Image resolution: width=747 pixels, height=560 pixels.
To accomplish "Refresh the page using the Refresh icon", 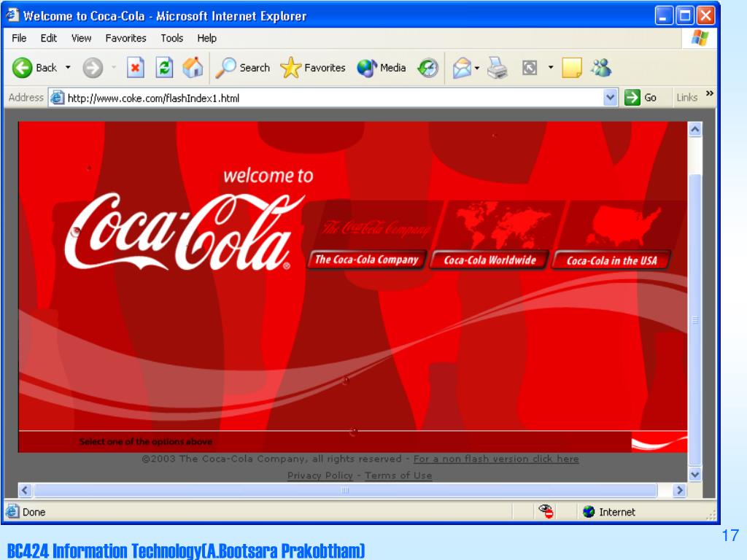I will tap(164, 68).
